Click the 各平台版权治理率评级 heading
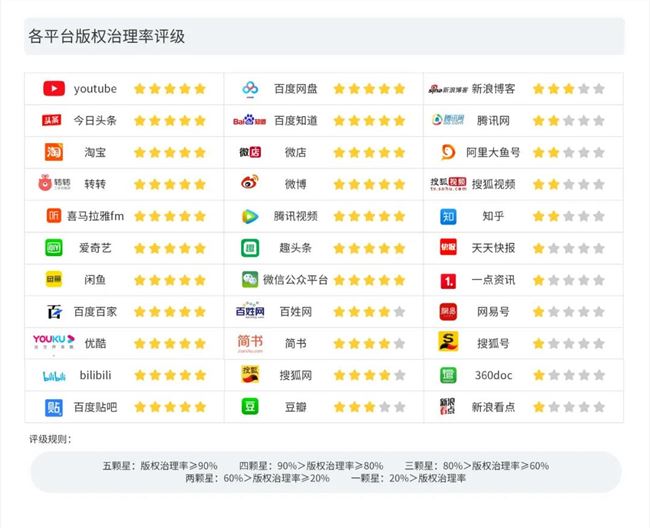Viewport: 650px width, 528px height. (x=107, y=36)
